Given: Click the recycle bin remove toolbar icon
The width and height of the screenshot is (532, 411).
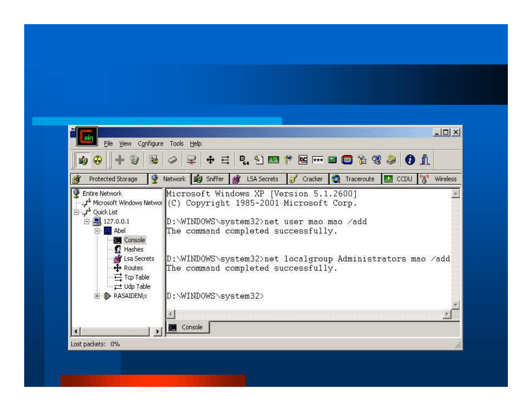Looking at the screenshot, I should click(x=134, y=160).
